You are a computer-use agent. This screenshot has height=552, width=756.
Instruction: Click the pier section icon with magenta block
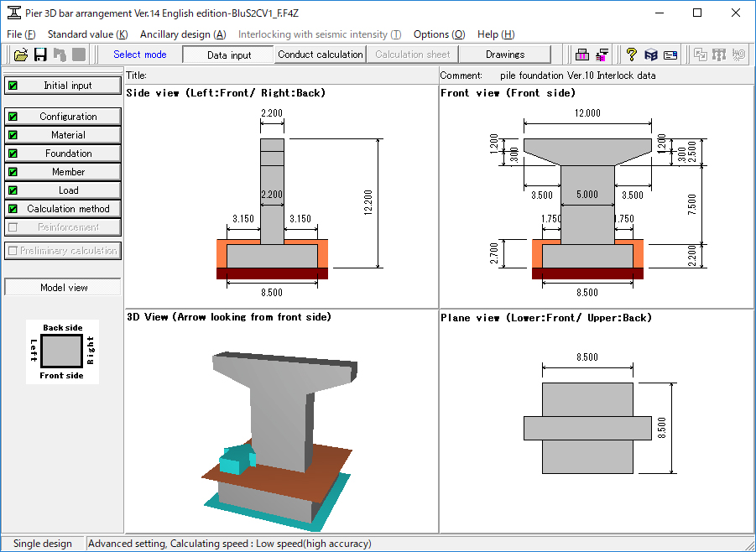602,55
